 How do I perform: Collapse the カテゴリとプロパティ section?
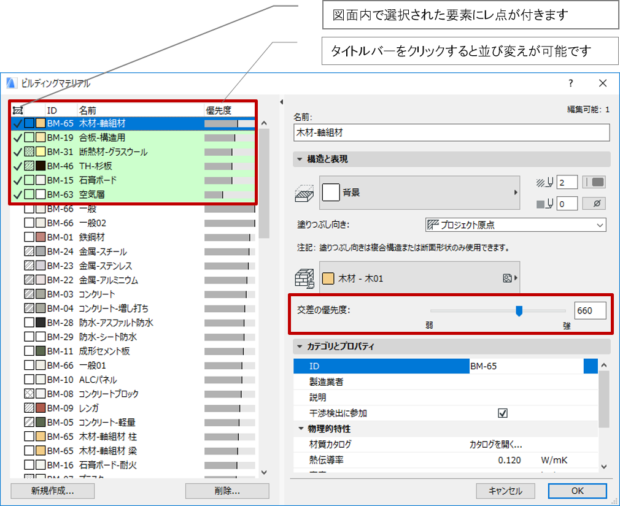pyautogui.click(x=300, y=346)
